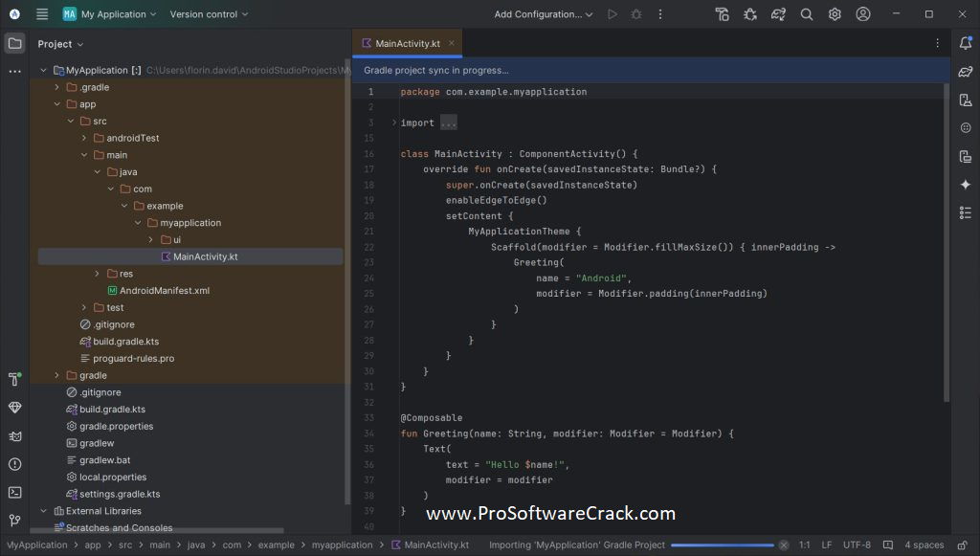Expand the collapsed import block

393,122
